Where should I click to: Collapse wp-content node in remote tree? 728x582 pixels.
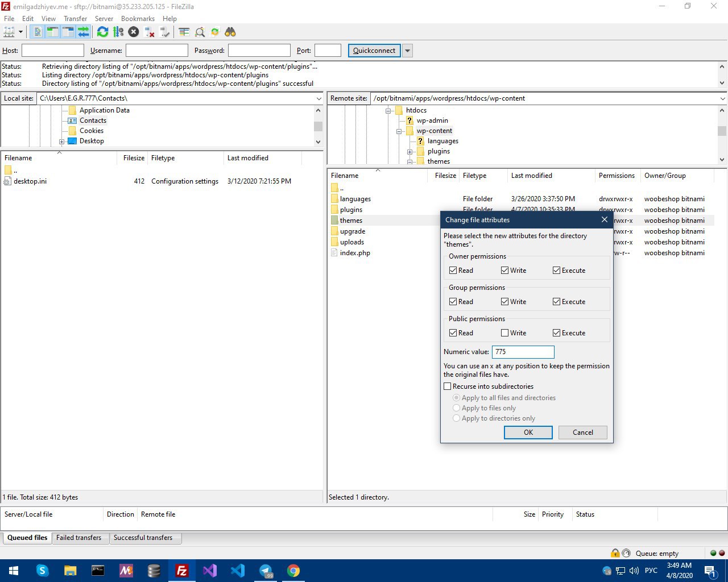coord(399,131)
